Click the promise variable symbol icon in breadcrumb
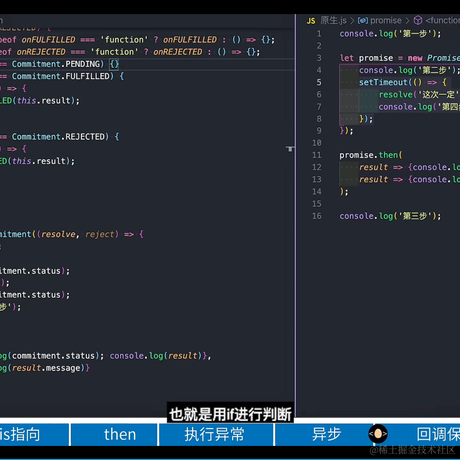 tap(363, 21)
